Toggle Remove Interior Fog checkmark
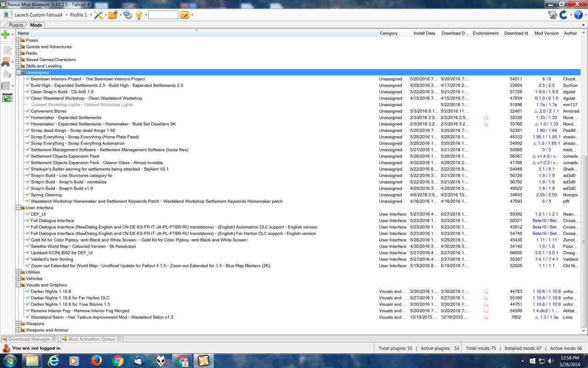The width and height of the screenshot is (588, 368). pyautogui.click(x=28, y=310)
